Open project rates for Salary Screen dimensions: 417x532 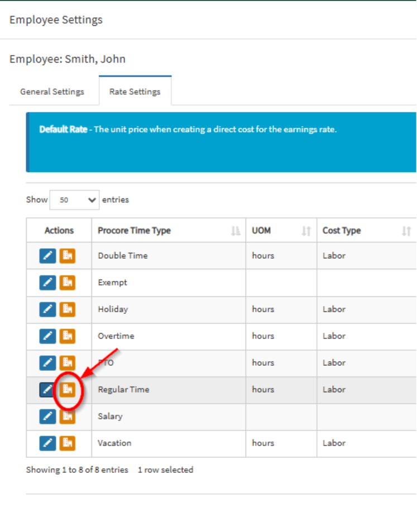pyautogui.click(x=67, y=417)
